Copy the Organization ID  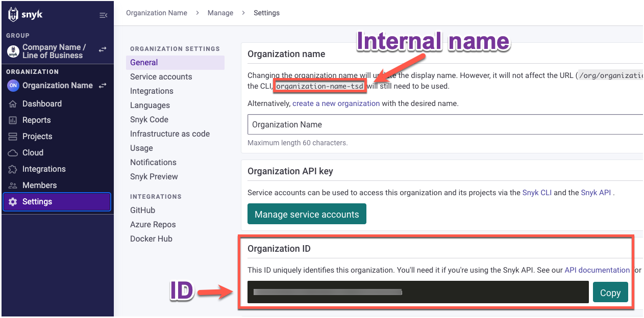(610, 293)
